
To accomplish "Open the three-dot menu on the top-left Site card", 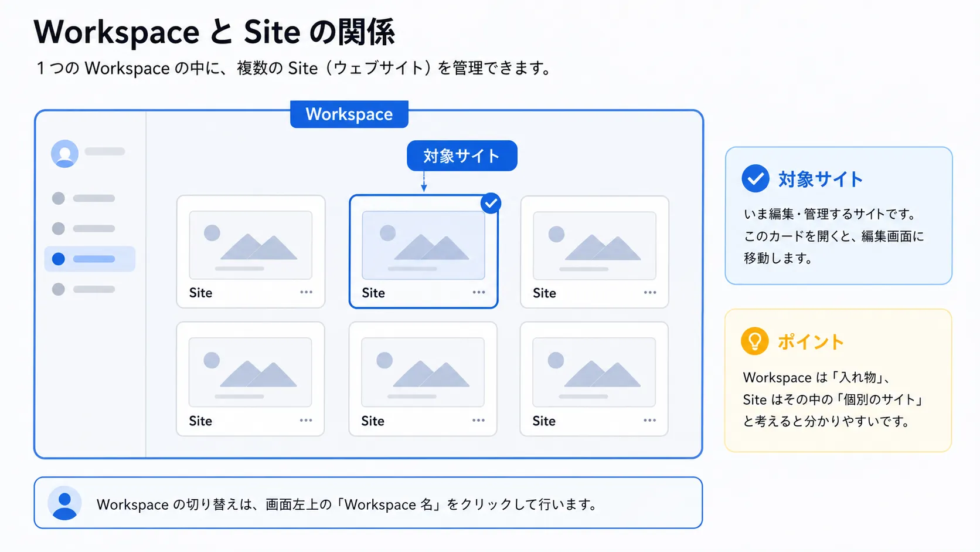I will [x=306, y=292].
